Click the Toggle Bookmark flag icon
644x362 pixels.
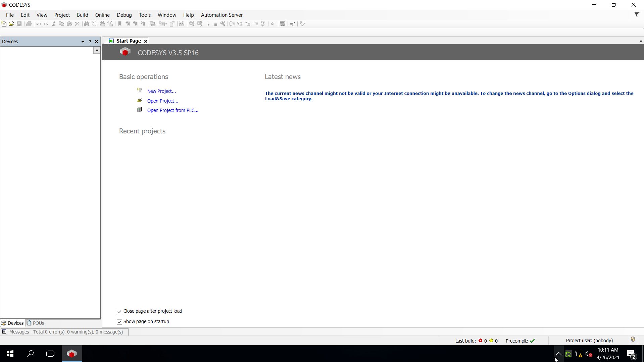pos(120,24)
